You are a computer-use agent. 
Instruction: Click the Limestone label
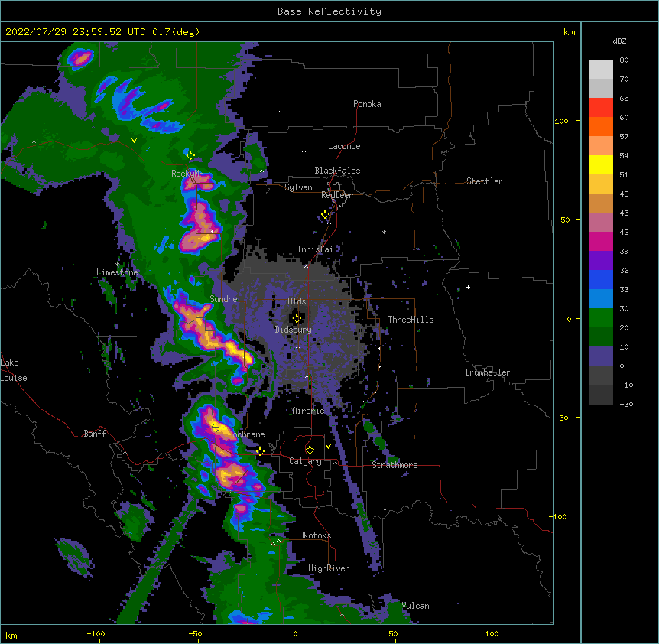(117, 272)
